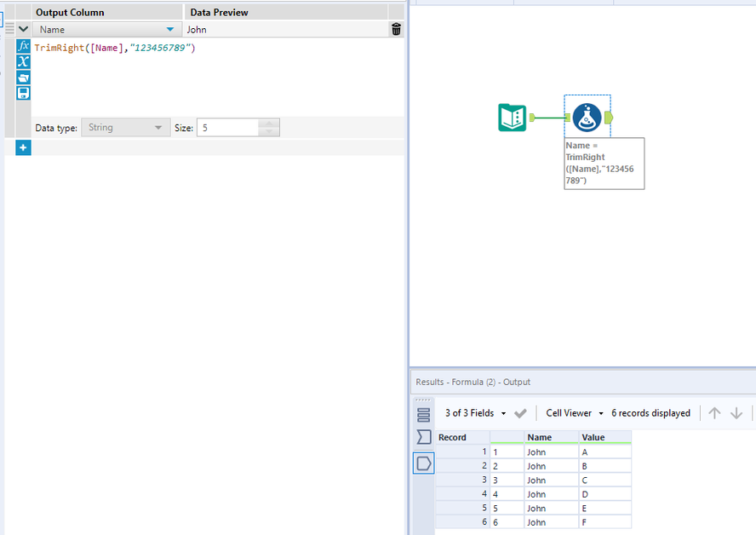Screen dimensions: 756x535
Task: Click into the TrimRight expression editor
Action: coord(217,78)
